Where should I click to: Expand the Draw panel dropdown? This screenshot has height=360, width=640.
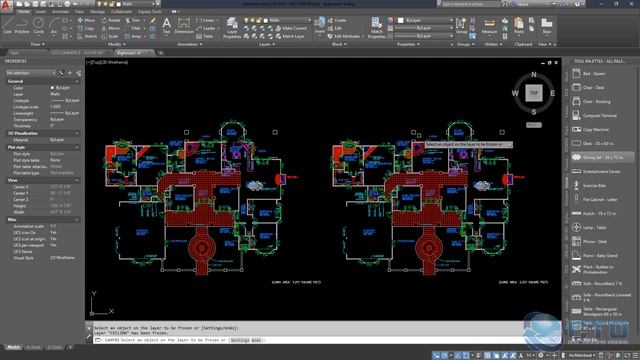(x=38, y=44)
